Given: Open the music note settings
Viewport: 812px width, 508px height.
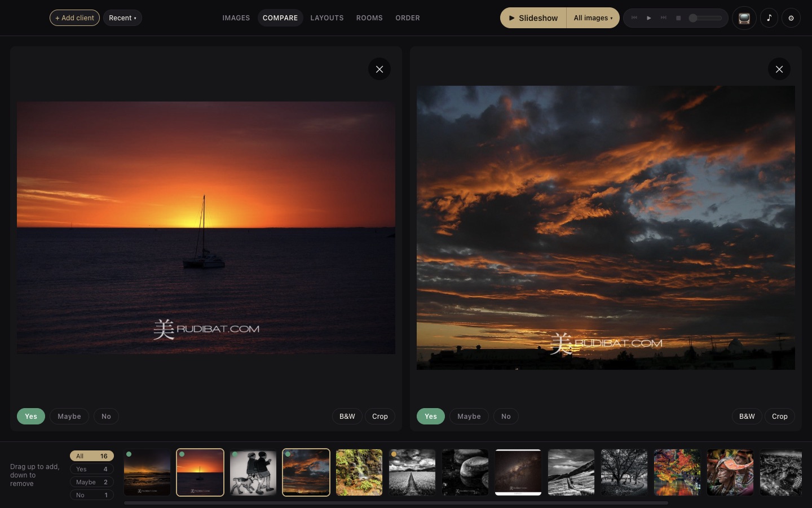Looking at the screenshot, I should [x=769, y=18].
